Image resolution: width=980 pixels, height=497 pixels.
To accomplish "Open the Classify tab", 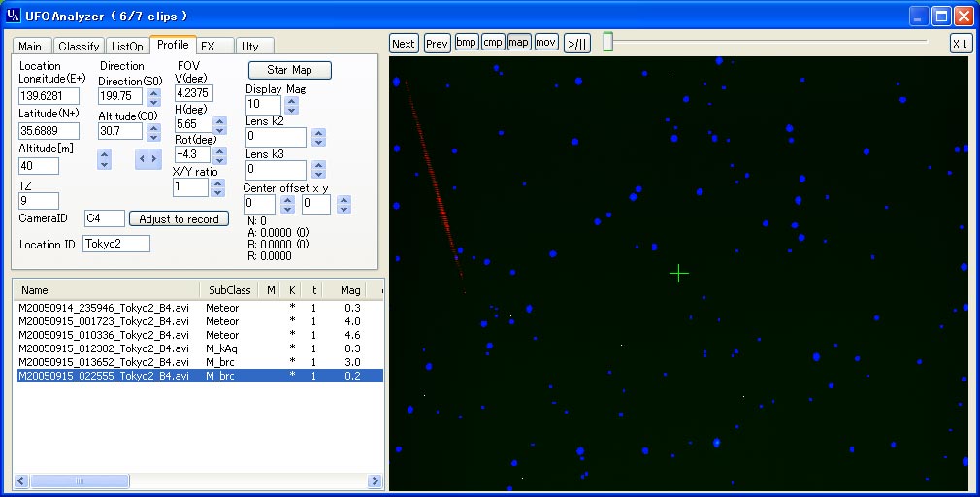I will point(78,46).
